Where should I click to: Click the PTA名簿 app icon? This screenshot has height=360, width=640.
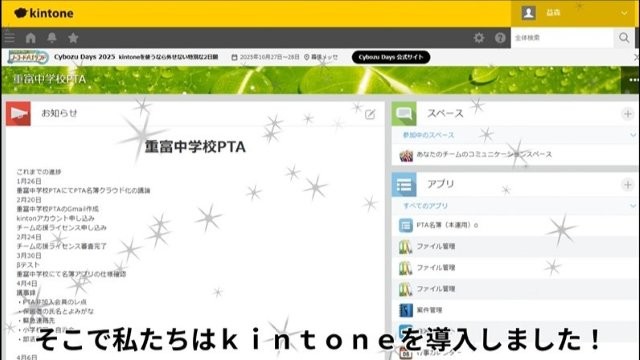point(406,225)
